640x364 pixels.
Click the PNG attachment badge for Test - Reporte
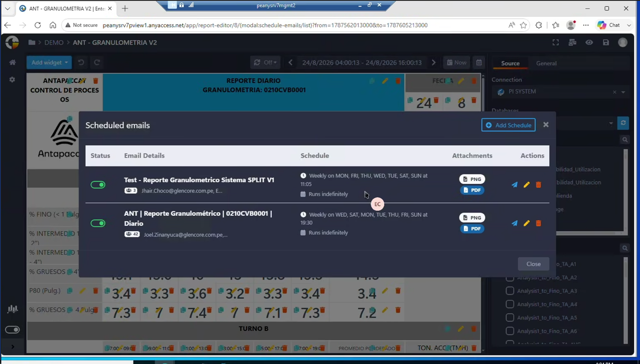click(472, 179)
